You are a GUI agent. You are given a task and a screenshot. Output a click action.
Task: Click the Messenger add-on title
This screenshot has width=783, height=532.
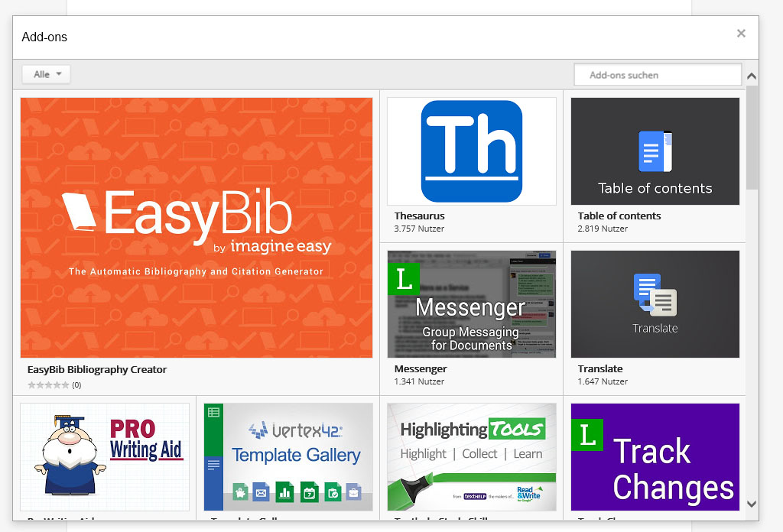421,368
